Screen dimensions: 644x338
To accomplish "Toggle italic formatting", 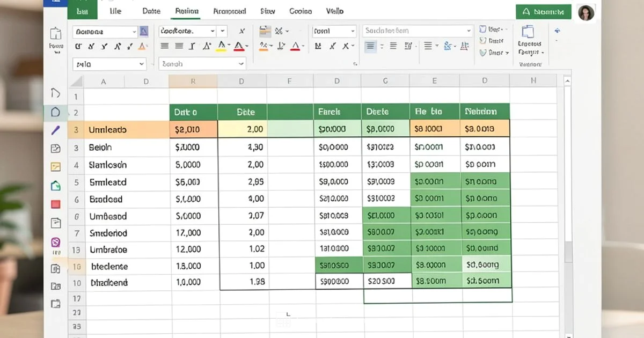I will tap(91, 46).
